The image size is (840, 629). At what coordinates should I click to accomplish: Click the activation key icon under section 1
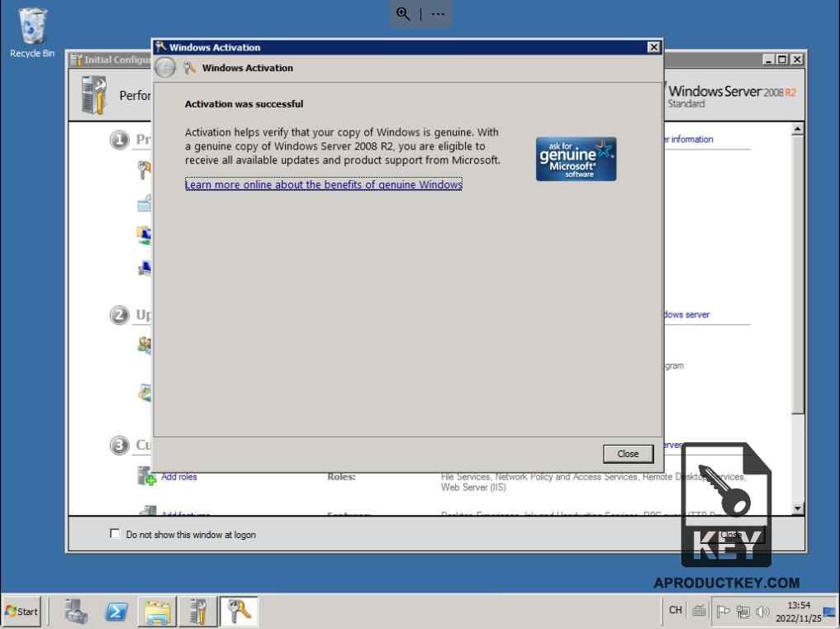coord(144,170)
